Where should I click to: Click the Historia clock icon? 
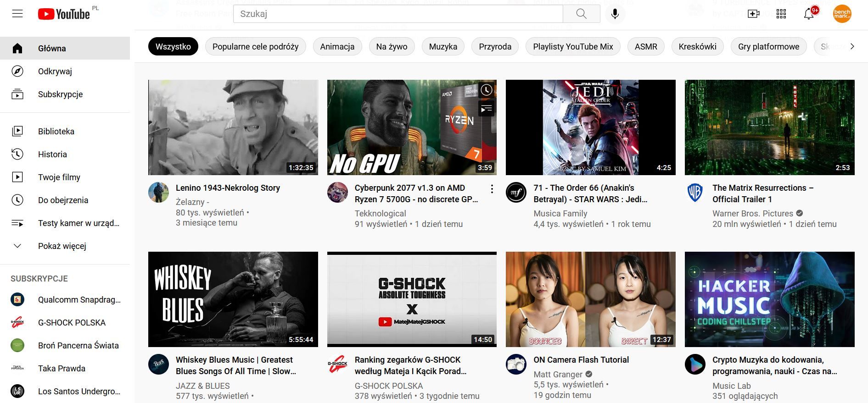point(17,154)
